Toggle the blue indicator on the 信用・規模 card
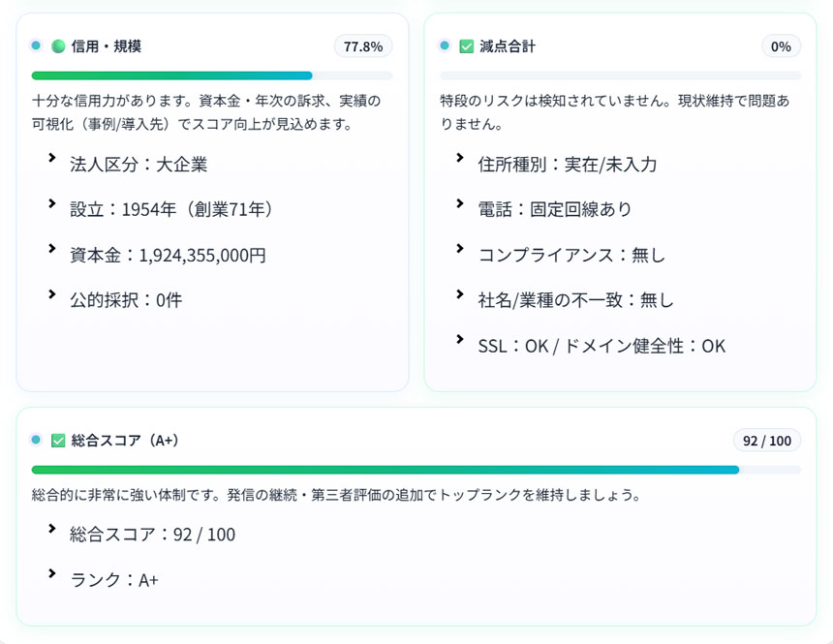 click(35, 45)
